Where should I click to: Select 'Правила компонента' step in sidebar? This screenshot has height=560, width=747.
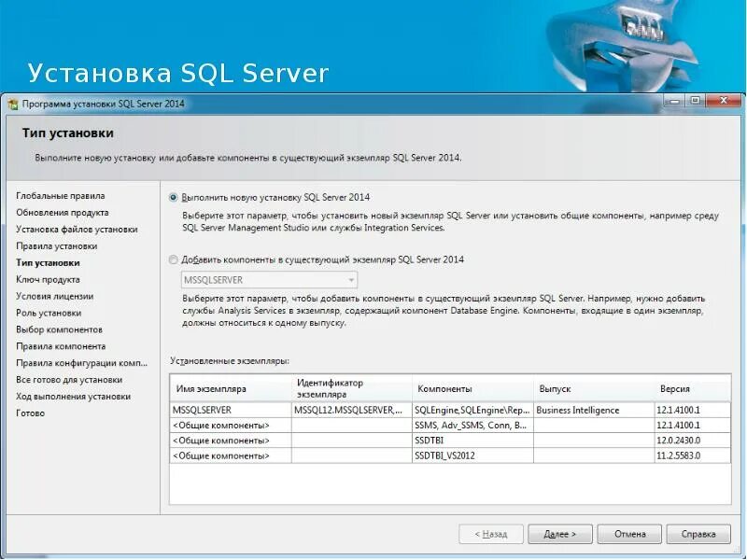coord(61,346)
